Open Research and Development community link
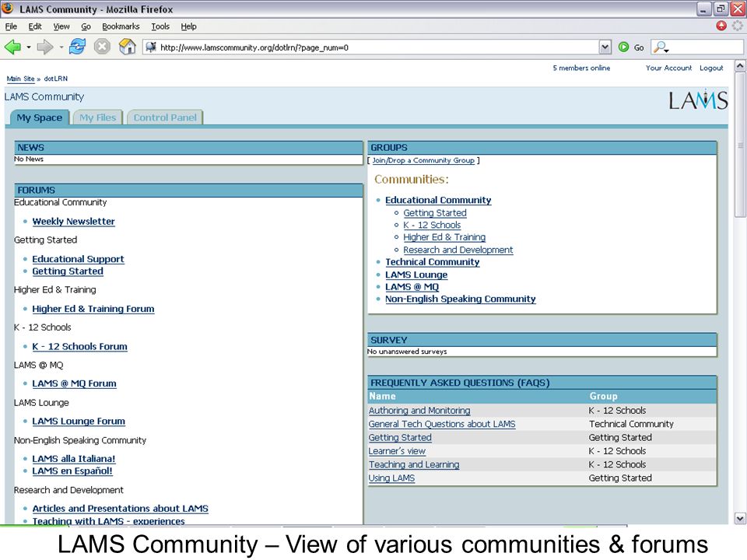This screenshot has height=560, width=747. click(x=458, y=250)
